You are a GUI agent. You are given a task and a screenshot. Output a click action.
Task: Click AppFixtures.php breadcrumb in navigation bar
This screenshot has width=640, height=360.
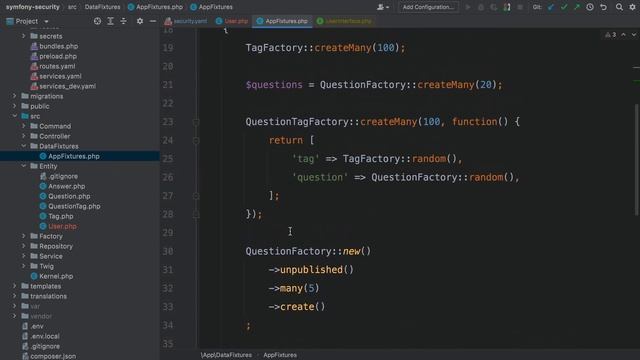click(x=155, y=7)
